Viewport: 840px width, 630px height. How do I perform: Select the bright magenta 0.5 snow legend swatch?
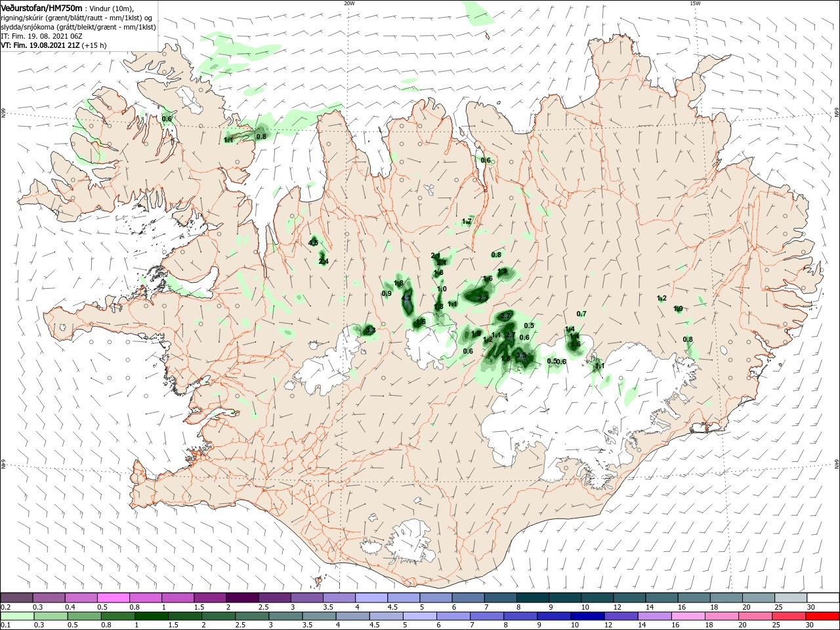click(x=113, y=597)
